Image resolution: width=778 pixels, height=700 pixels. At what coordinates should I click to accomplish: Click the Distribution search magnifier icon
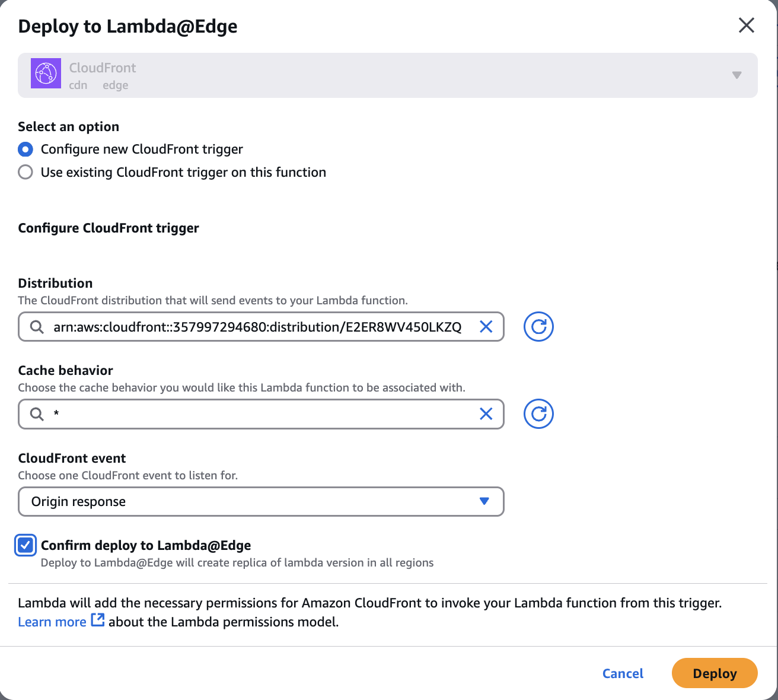[x=37, y=327]
